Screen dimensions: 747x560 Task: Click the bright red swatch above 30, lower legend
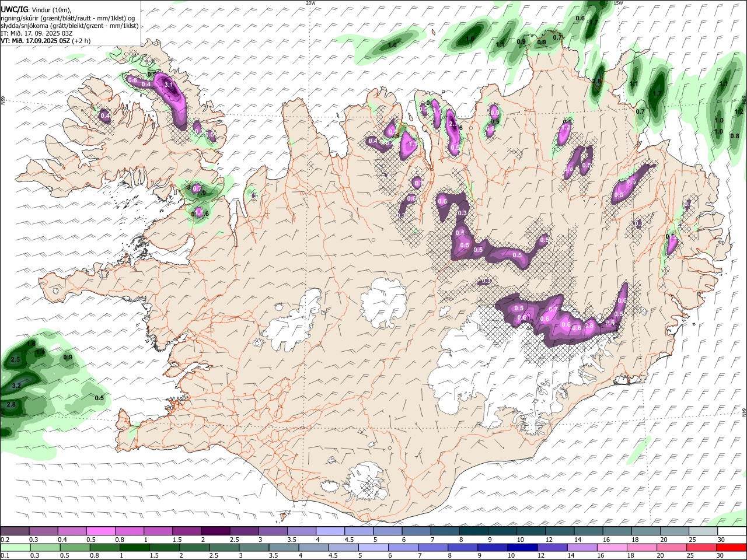coord(731,547)
